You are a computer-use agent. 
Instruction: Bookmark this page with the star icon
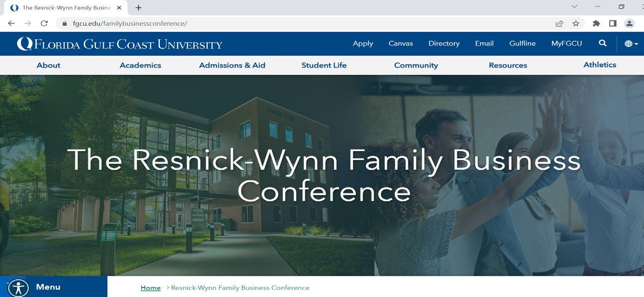[576, 23]
